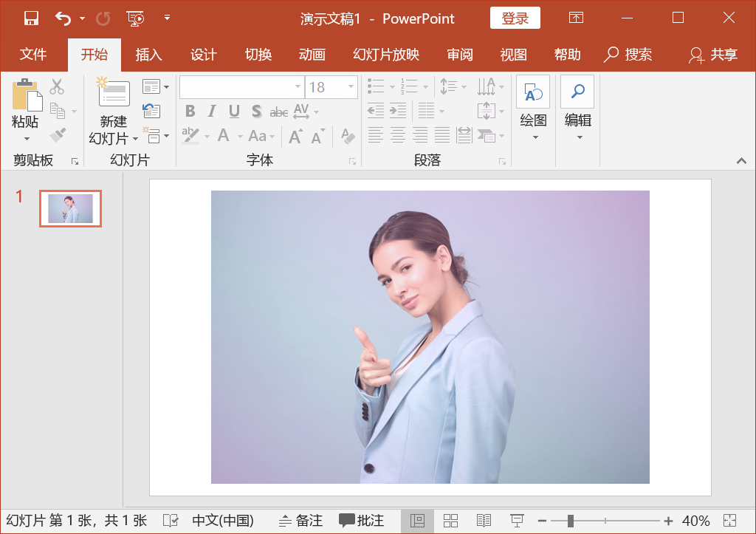Open the 字体 dialog launcher
The image size is (756, 534).
tap(352, 162)
